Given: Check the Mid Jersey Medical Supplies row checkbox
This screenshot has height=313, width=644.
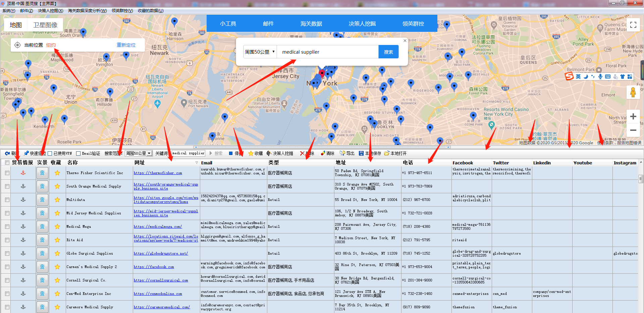Looking at the screenshot, I should pos(7,213).
